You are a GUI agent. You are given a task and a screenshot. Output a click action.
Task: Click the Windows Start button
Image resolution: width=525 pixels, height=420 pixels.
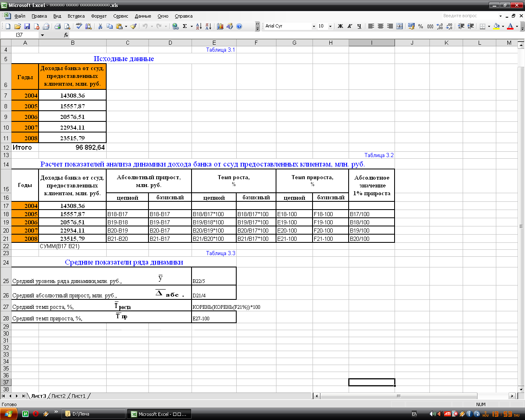9,414
